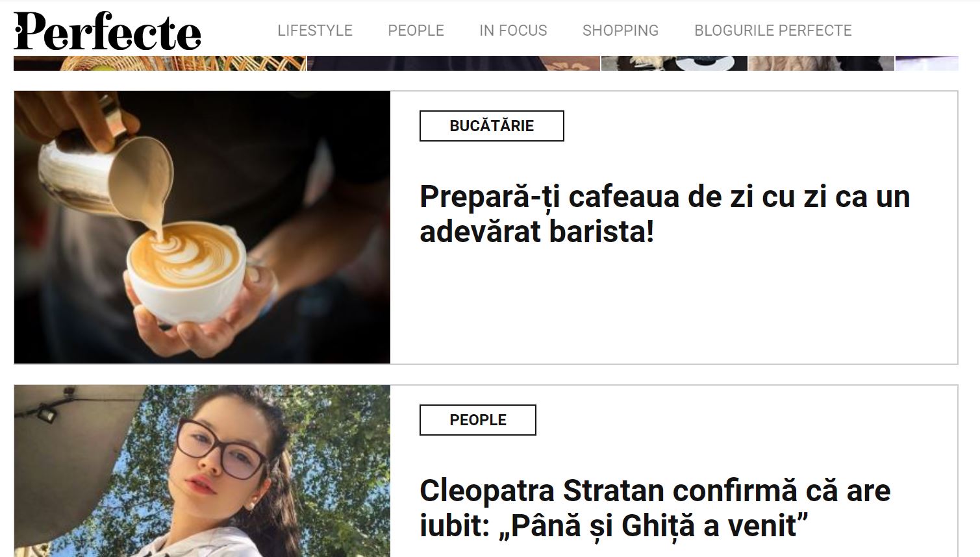Select the IN FOCUS navigation item
Viewport: 980px width, 557px height.
point(513,31)
